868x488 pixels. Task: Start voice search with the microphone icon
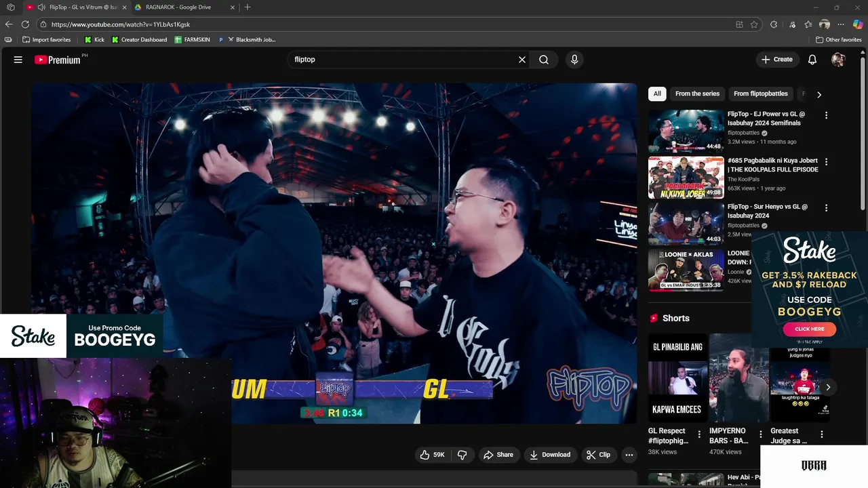[x=574, y=60]
